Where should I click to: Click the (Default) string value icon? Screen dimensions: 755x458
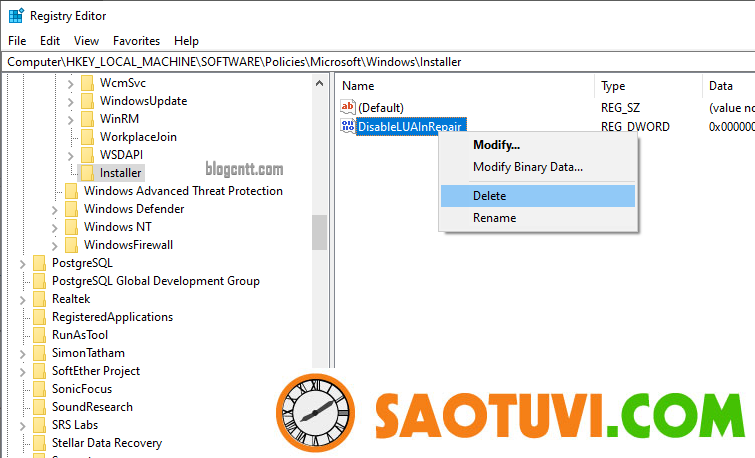point(348,107)
